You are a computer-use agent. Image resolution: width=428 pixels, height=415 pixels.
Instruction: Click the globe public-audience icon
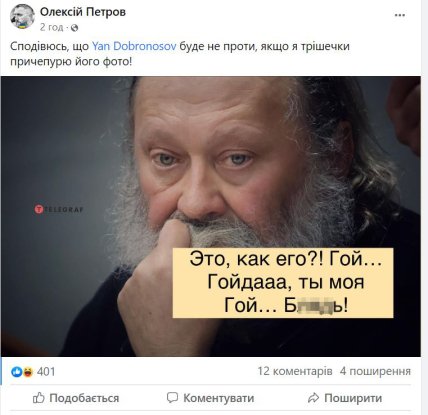[x=74, y=28]
